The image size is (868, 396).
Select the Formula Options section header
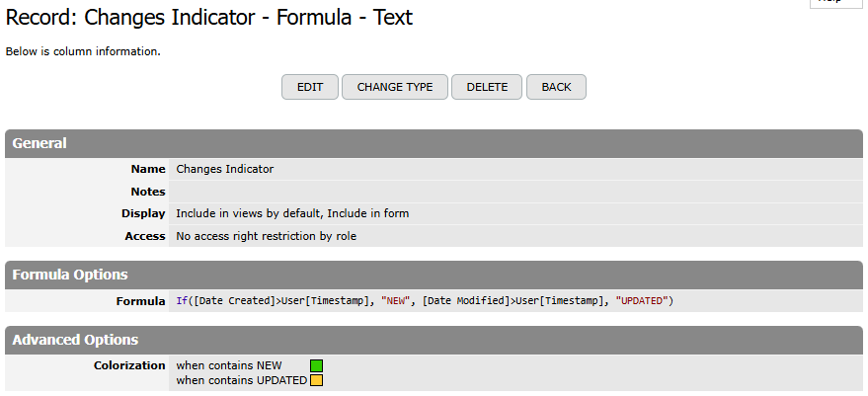(69, 275)
